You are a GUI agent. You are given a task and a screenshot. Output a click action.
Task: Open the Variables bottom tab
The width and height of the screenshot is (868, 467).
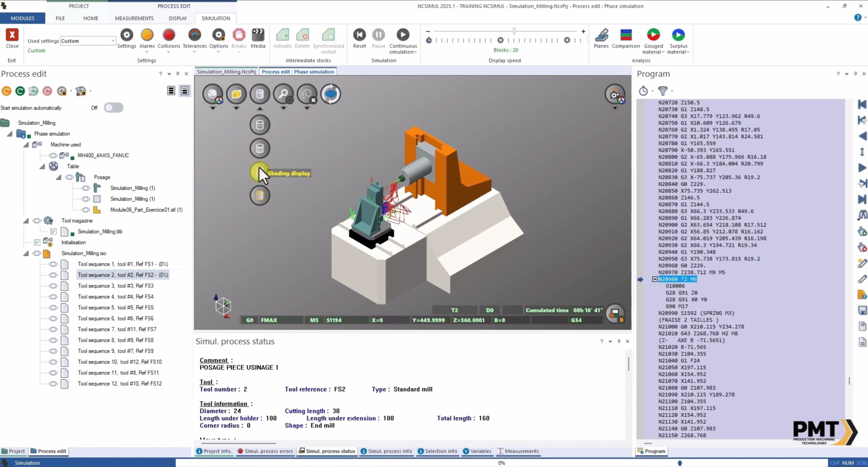point(477,451)
